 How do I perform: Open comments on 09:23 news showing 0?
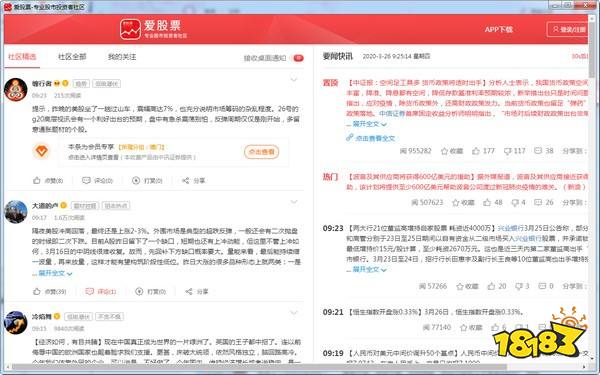click(546, 286)
